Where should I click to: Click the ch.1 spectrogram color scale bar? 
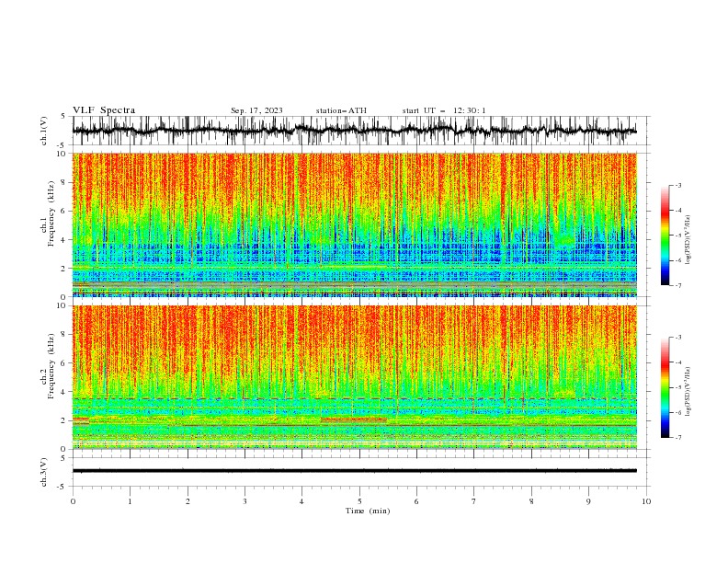tap(665, 236)
